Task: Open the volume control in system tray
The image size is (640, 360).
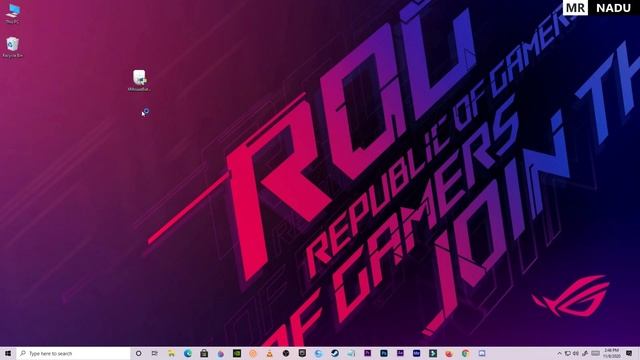Action: point(576,353)
